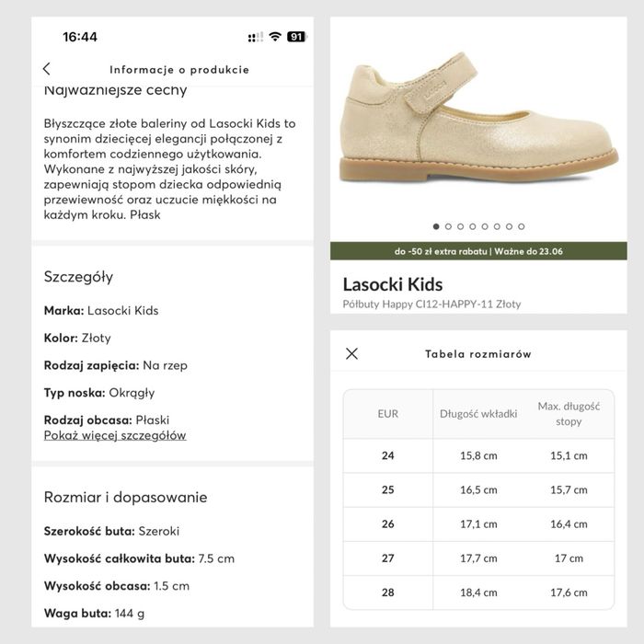644x644 pixels.
Task: Click the 17,6 cm foot length value
Action: pyautogui.click(x=569, y=592)
